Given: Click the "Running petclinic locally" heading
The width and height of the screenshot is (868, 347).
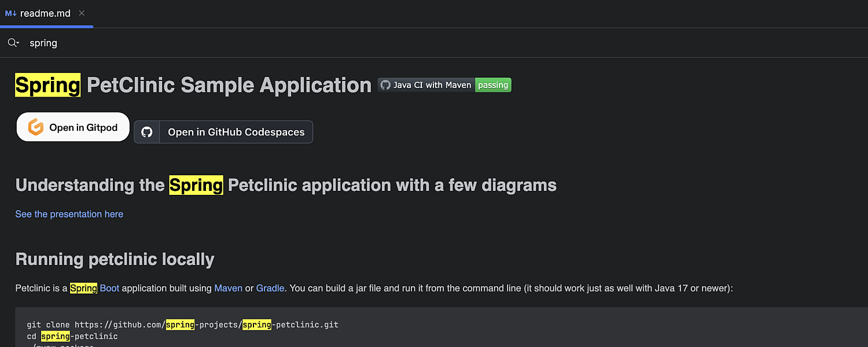Looking at the screenshot, I should pos(115,259).
